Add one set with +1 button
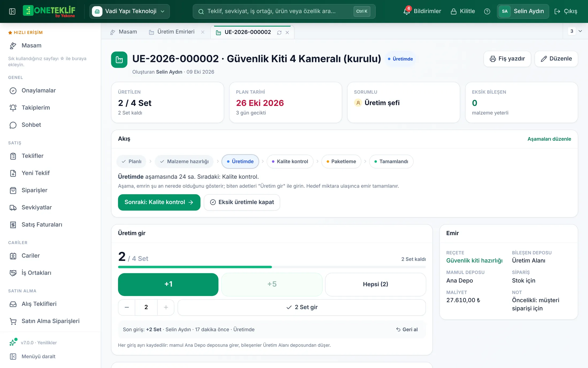Viewport: 588px width, 368px height. (x=168, y=284)
